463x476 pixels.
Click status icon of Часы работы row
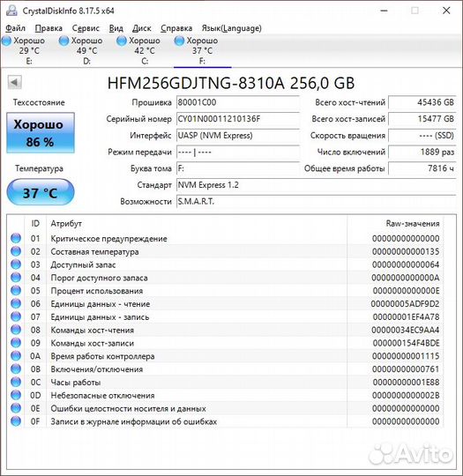(x=16, y=382)
